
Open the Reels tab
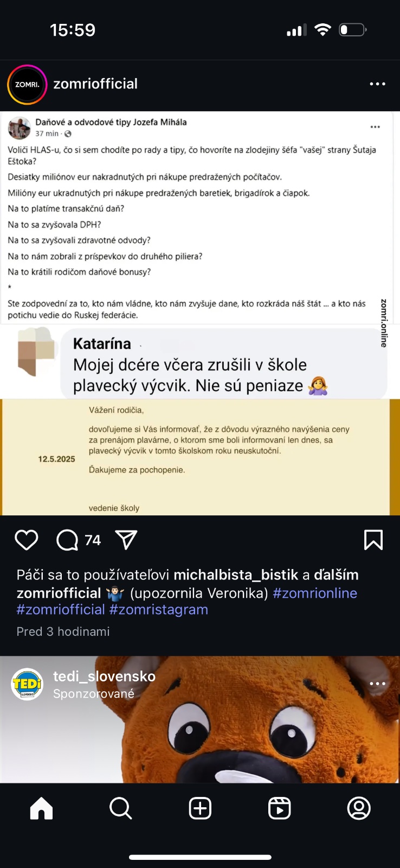[280, 808]
